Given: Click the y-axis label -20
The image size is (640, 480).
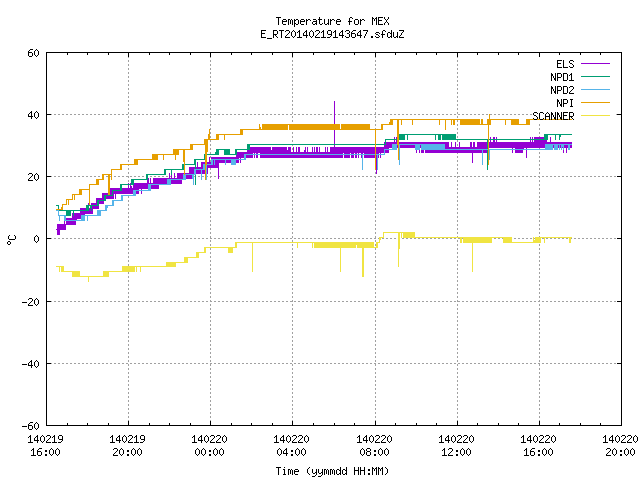Looking at the screenshot, I should 31,302.
